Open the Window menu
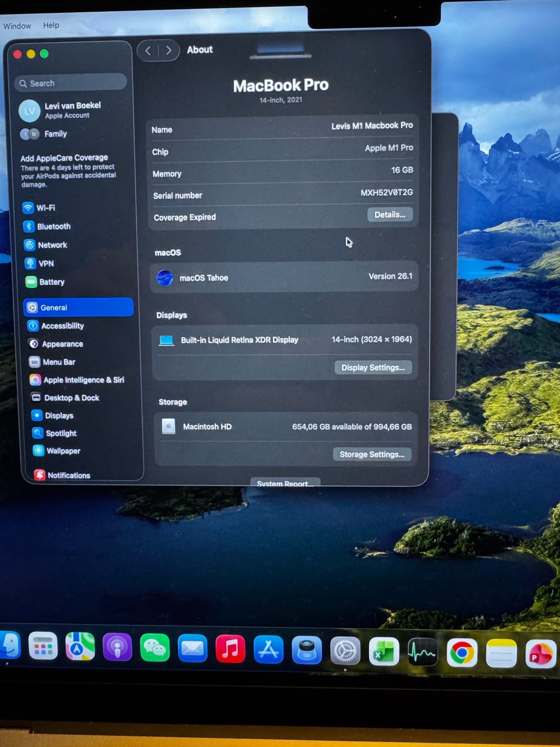Image resolution: width=560 pixels, height=747 pixels. tap(17, 26)
